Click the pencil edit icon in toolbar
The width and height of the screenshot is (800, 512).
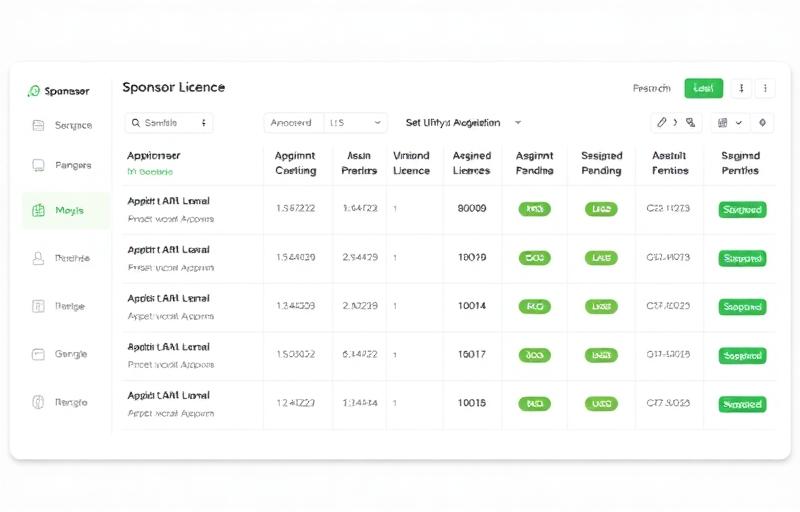[661, 122]
